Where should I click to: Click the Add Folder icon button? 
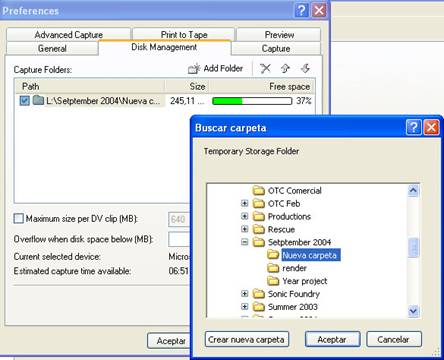(216, 69)
